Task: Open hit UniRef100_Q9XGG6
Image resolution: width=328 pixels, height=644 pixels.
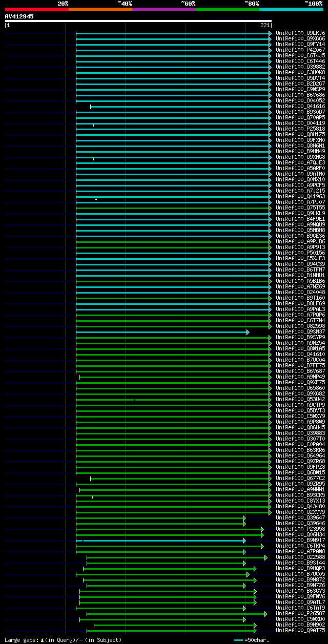Action: coord(300,38)
